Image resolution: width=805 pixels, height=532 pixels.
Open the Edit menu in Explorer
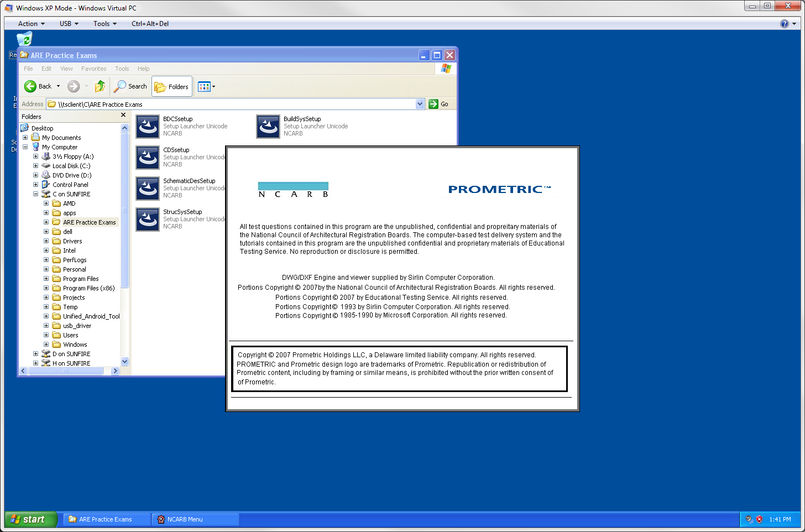coord(46,69)
